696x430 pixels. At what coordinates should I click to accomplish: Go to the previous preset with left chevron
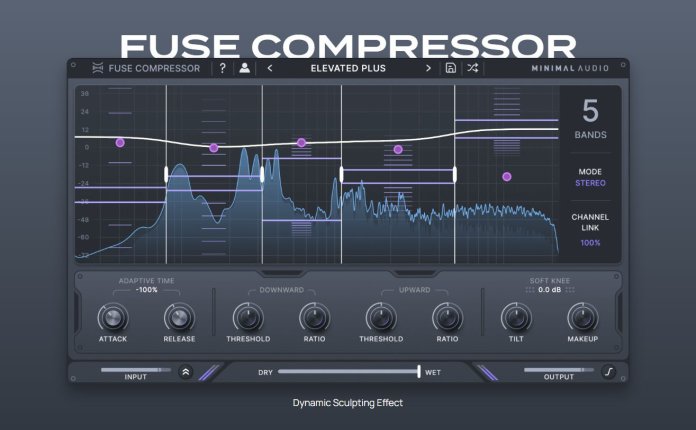tap(270, 68)
